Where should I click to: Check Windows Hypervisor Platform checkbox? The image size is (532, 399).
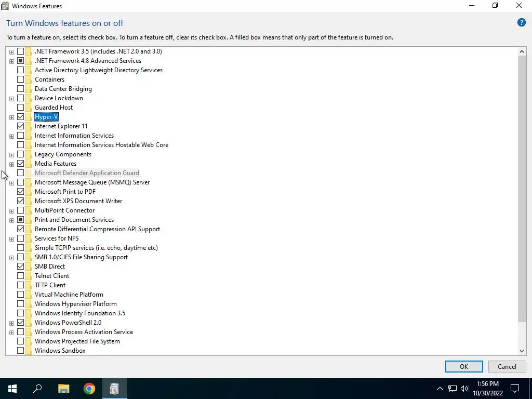20,304
